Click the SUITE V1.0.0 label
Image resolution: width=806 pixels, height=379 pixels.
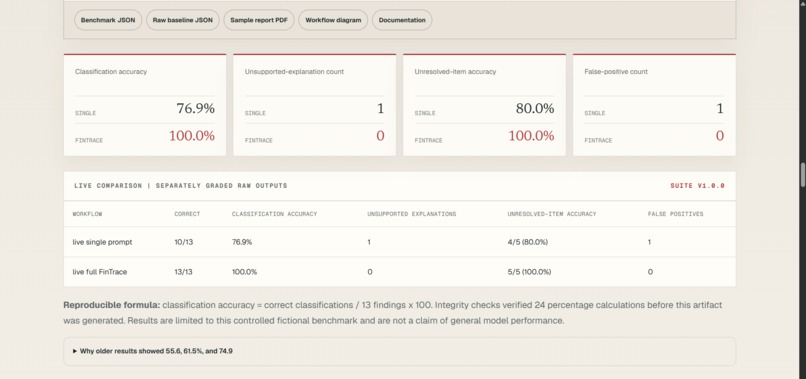point(698,186)
